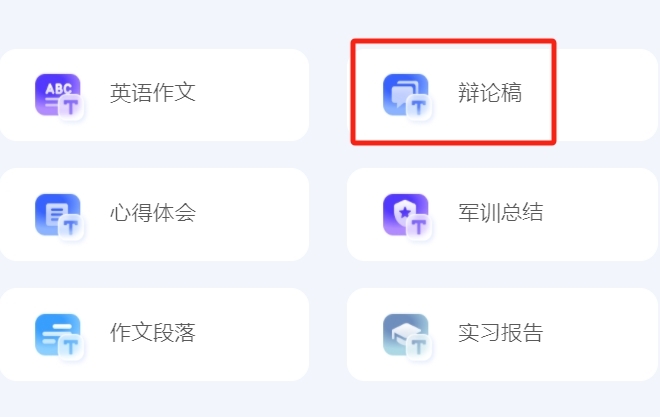This screenshot has height=417, width=660.
Task: Click the purple ABC icon for 英语作文
Action: point(58,95)
